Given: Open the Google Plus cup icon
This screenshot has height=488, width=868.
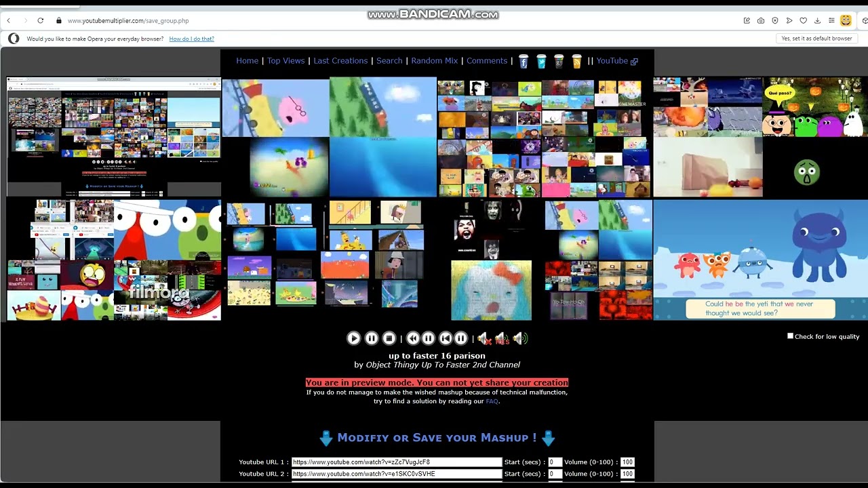Looking at the screenshot, I should coord(559,61).
